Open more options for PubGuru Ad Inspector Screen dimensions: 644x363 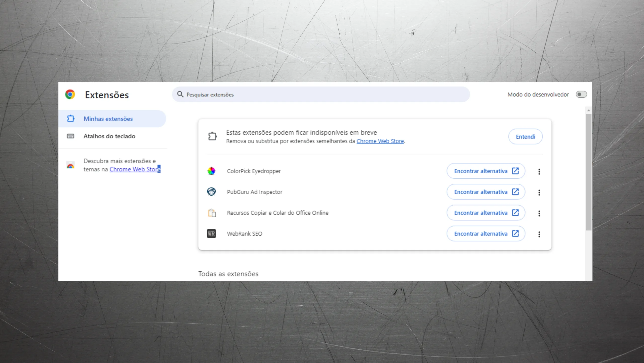[539, 192]
